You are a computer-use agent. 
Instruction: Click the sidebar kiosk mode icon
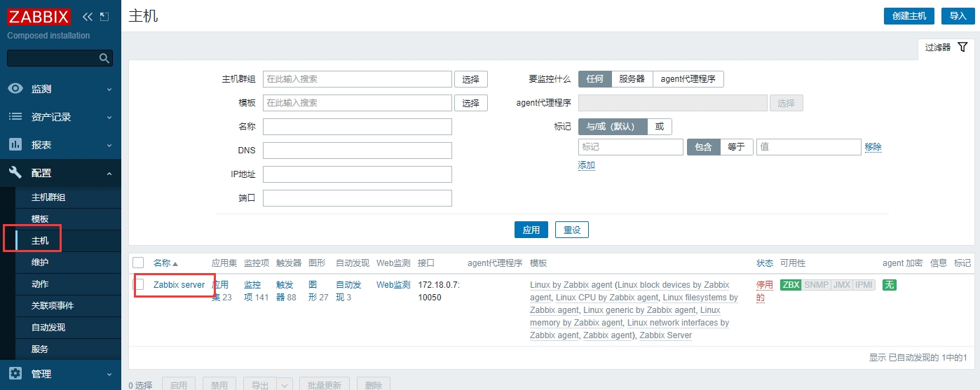pyautogui.click(x=104, y=17)
